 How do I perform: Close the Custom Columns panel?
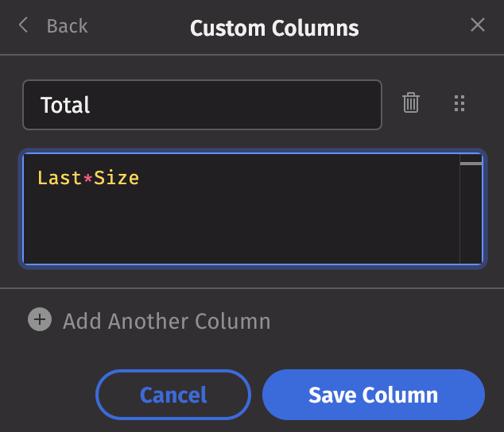point(477,25)
